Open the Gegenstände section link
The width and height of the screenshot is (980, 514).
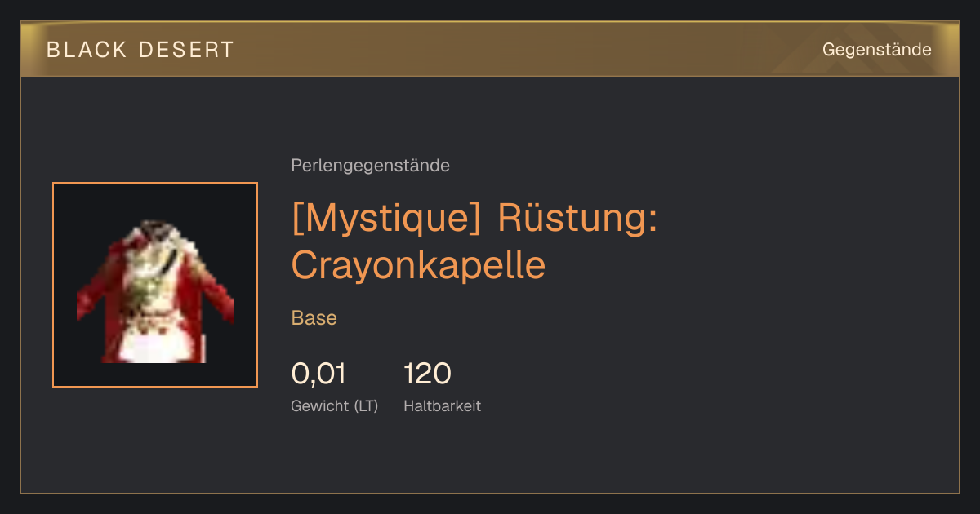[876, 50]
